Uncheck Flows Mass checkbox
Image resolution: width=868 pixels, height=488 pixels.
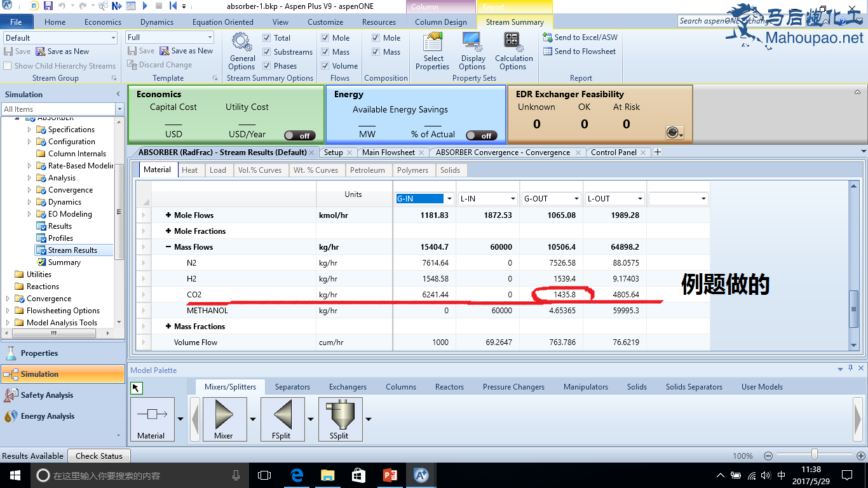click(x=325, y=52)
